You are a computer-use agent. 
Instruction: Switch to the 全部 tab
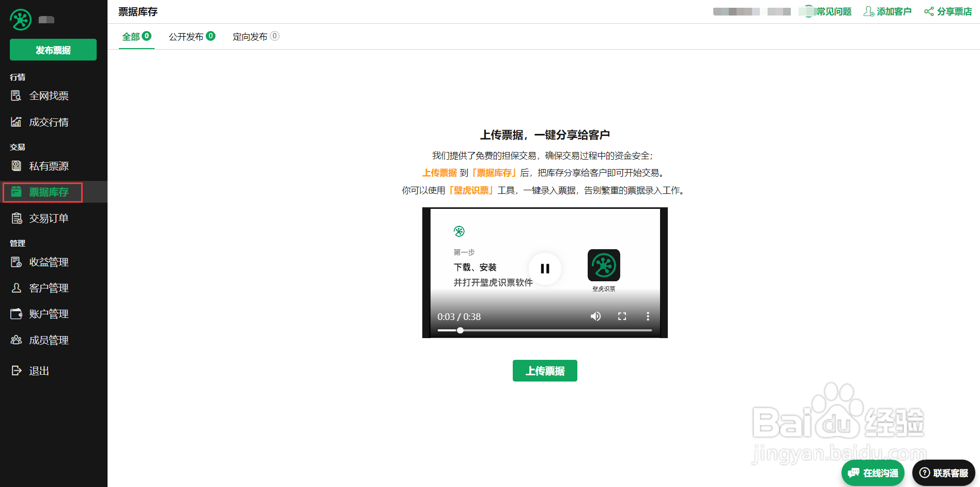click(136, 37)
